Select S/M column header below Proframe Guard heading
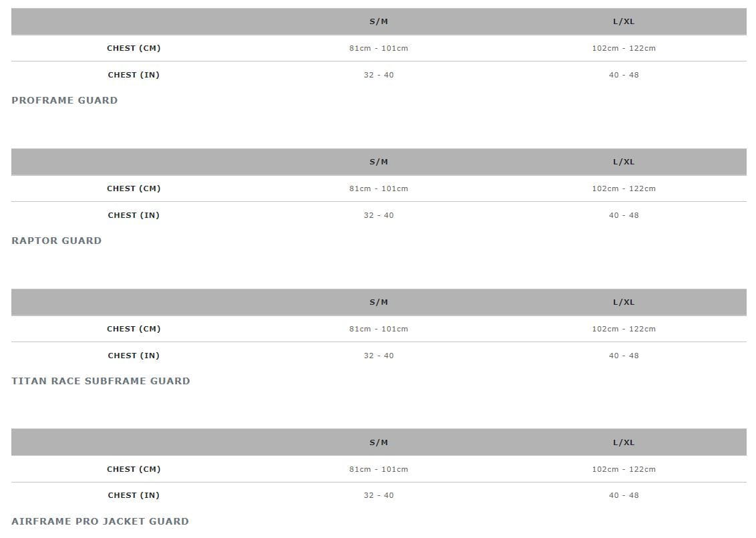756x538 pixels. [x=379, y=162]
